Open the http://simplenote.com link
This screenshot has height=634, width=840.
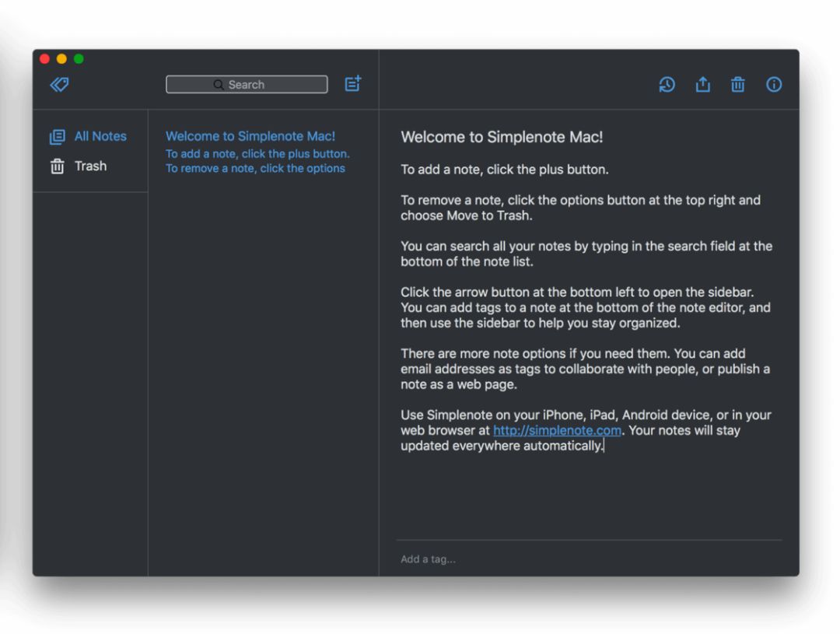point(557,430)
